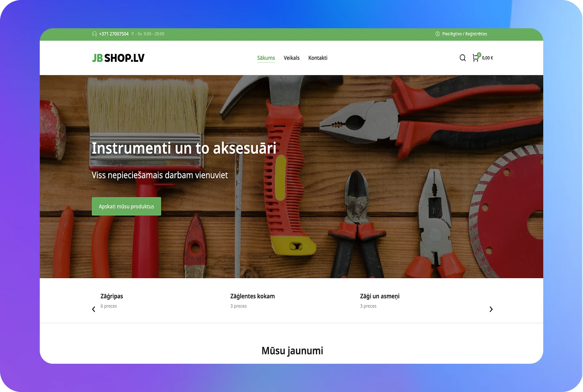
Task: Open the shopping cart icon
Action: (475, 58)
